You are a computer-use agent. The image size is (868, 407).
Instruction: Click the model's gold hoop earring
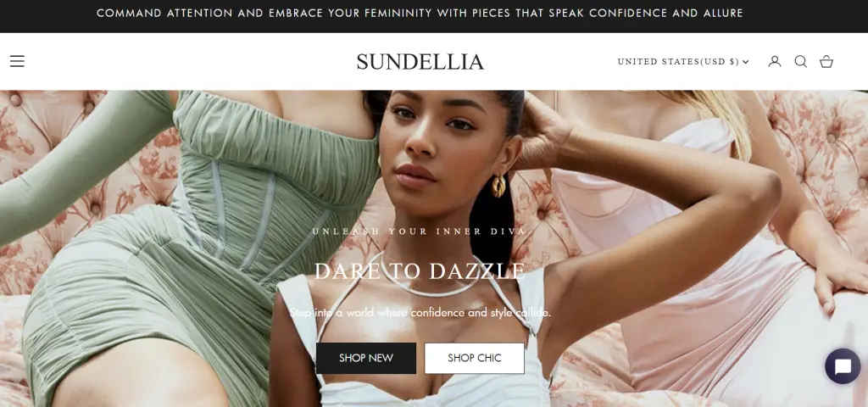(498, 186)
